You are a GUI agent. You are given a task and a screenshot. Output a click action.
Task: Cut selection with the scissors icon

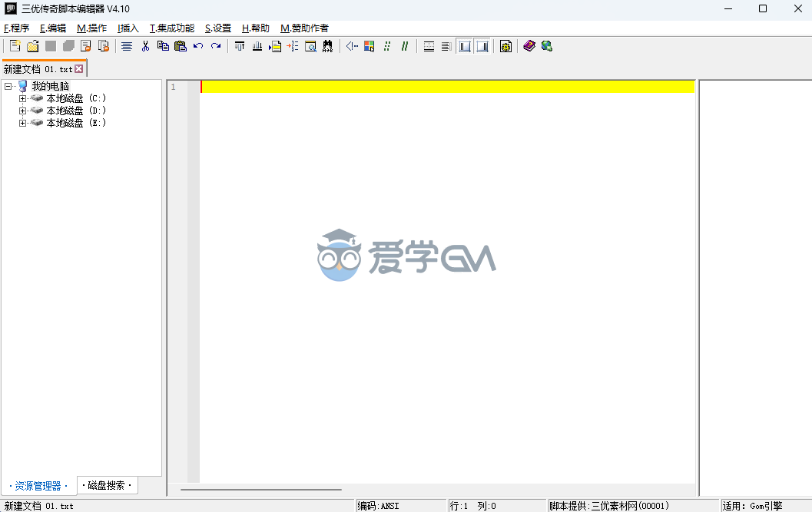pyautogui.click(x=145, y=46)
